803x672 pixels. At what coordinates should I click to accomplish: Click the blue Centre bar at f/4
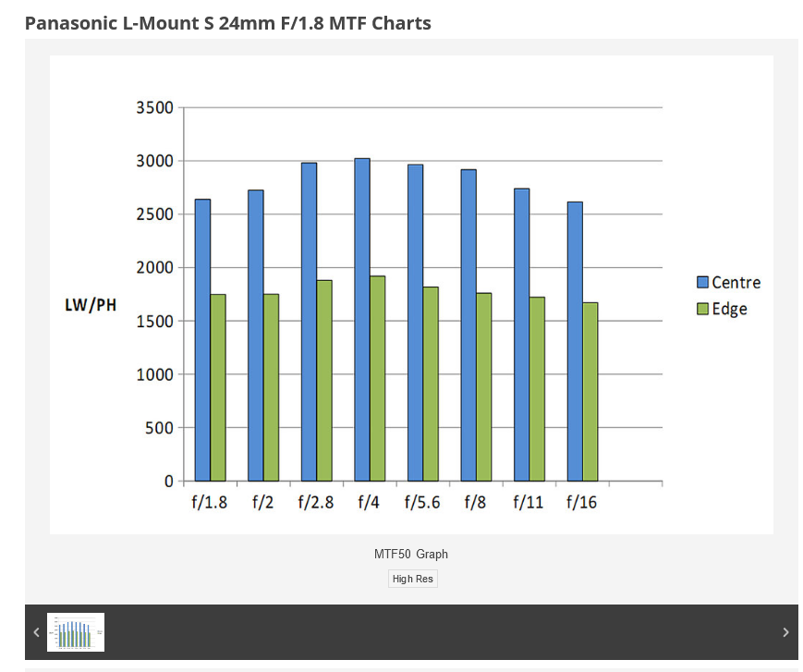[362, 320]
